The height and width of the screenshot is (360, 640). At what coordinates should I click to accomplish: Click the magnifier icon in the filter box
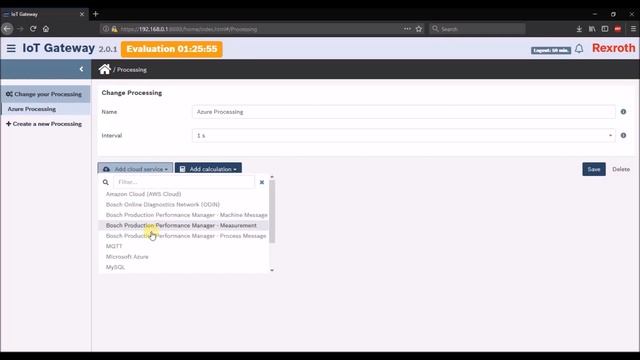point(106,182)
